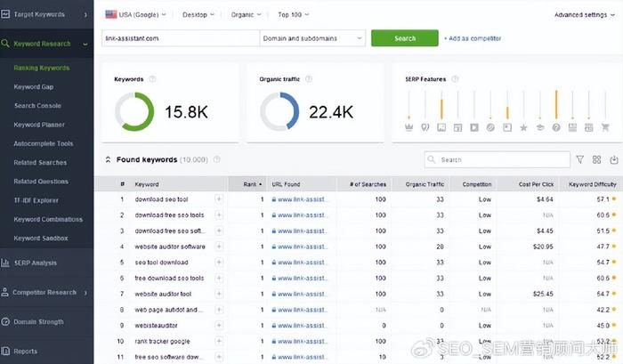
Task: Click the export download icon
Action: (612, 160)
